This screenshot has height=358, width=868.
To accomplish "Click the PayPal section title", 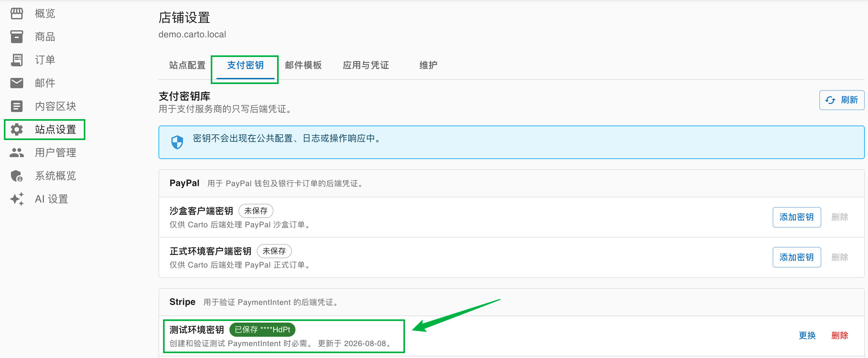I will tap(184, 183).
